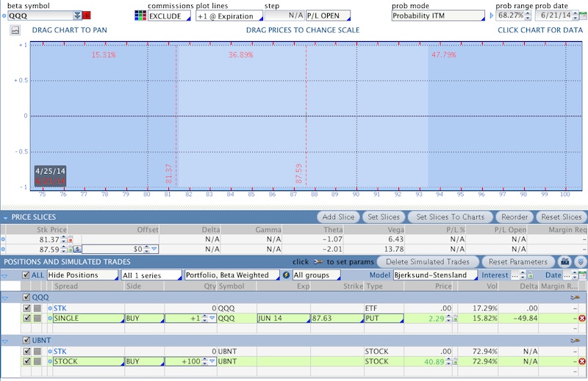Toggle the UBNT STK row checkbox

point(26,352)
